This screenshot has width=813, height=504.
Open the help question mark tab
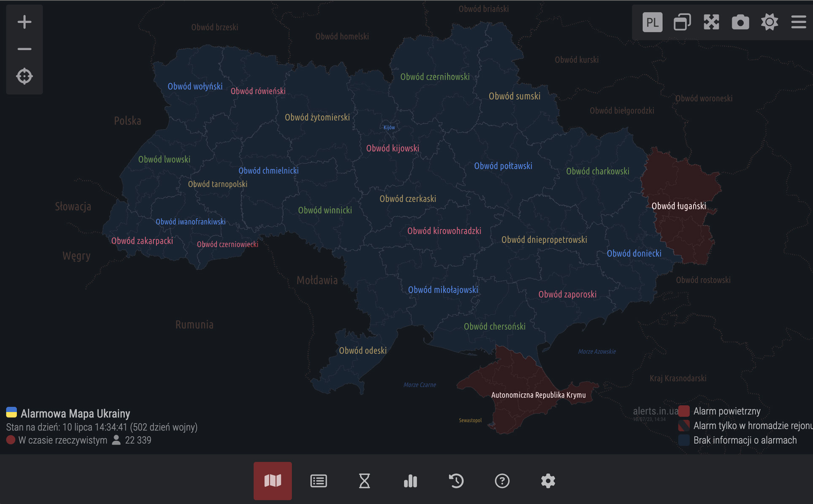click(x=502, y=481)
